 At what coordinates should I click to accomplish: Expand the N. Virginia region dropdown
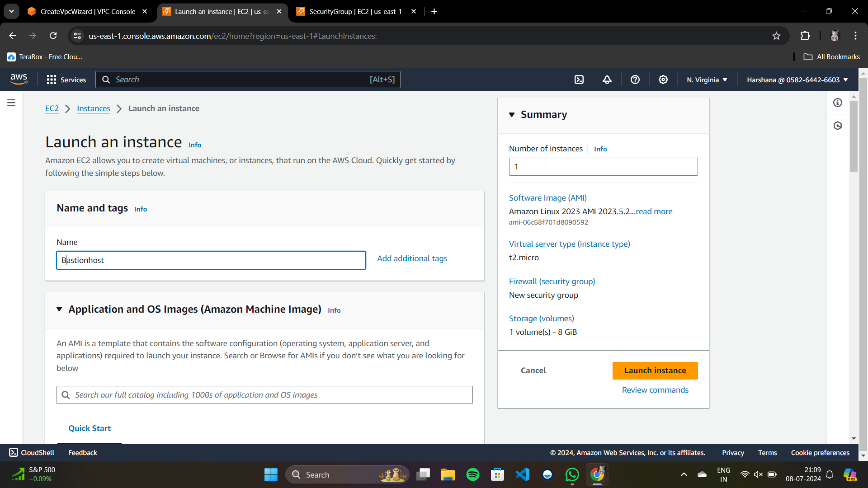click(x=707, y=80)
